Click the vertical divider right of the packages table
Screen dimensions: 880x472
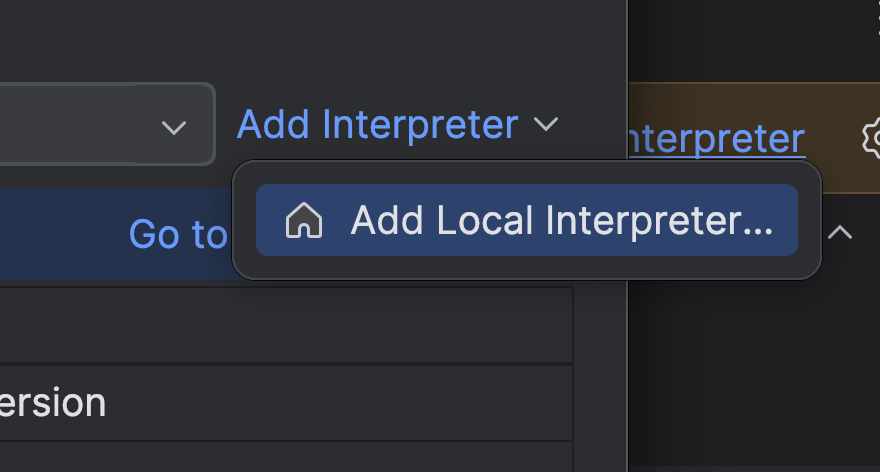click(626, 380)
